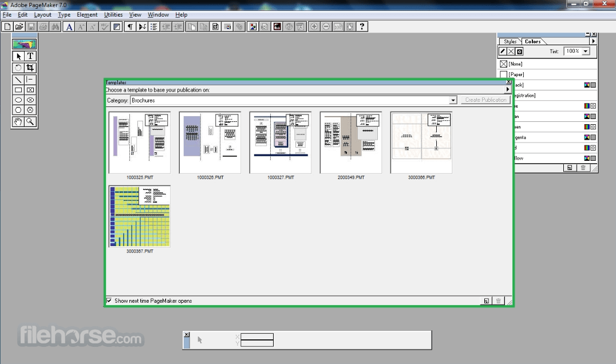Select the constrained line tool
616x364 pixels.
pyautogui.click(x=30, y=80)
